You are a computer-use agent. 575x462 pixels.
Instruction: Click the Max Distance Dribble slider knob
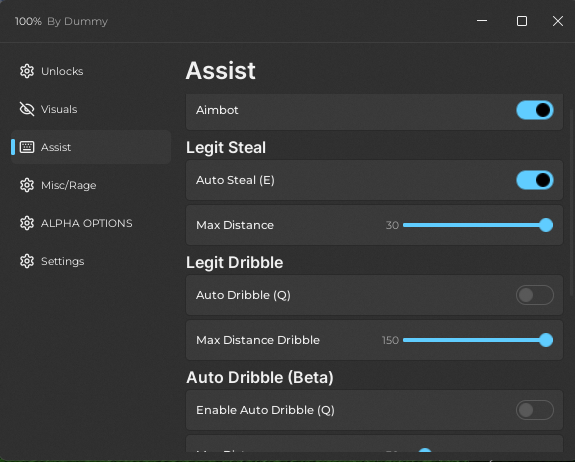(x=546, y=340)
